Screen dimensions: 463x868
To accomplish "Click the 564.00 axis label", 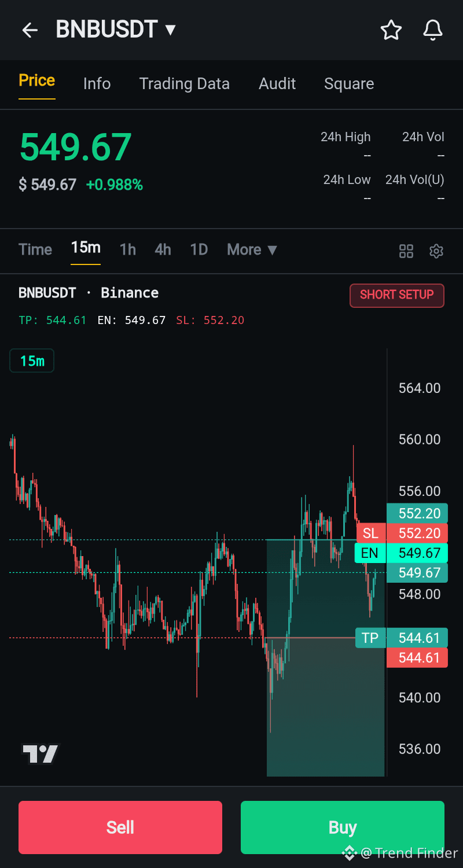I will point(420,388).
